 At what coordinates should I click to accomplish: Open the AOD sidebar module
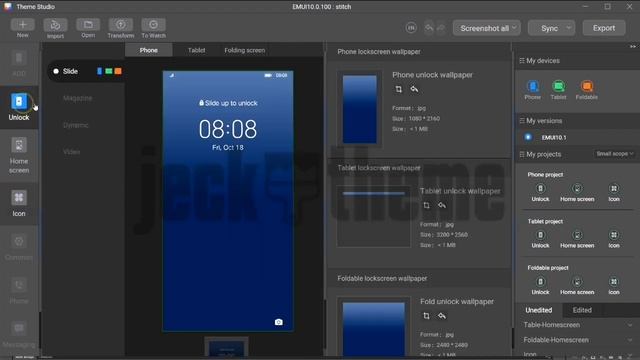point(19,64)
